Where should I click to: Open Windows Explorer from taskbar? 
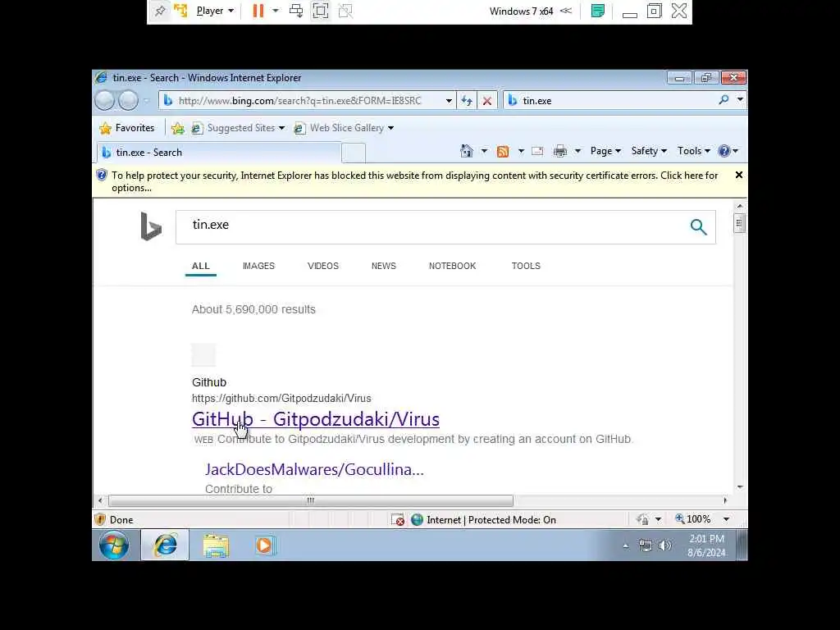(x=216, y=546)
